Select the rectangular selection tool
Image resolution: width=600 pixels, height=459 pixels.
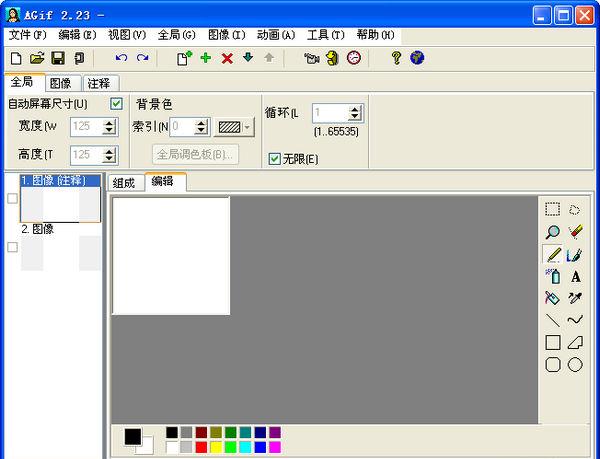(x=553, y=210)
